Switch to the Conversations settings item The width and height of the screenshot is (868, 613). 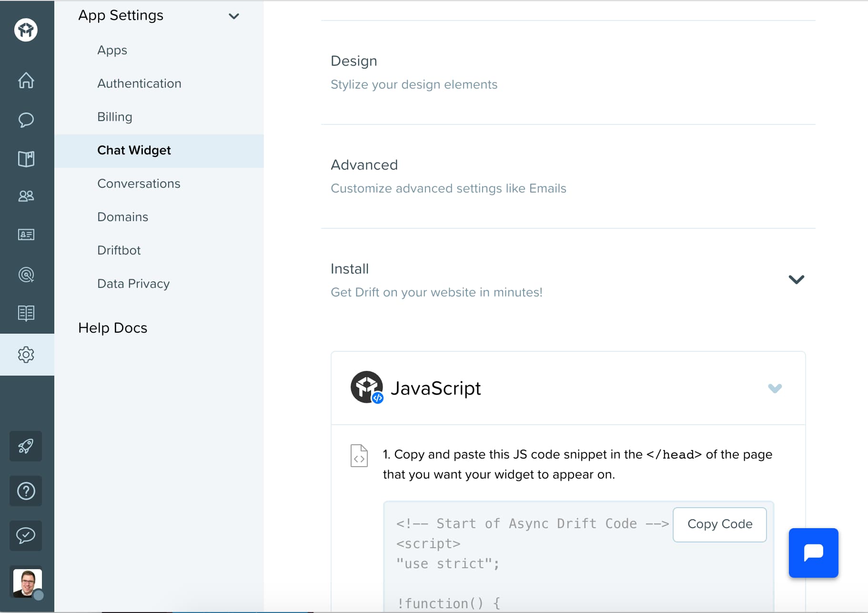tap(139, 184)
